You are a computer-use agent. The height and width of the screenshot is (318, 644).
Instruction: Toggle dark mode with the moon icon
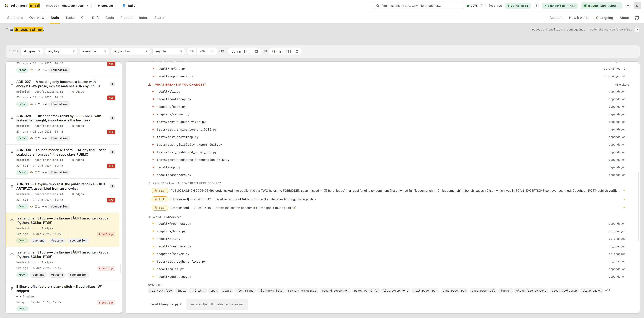tap(637, 6)
